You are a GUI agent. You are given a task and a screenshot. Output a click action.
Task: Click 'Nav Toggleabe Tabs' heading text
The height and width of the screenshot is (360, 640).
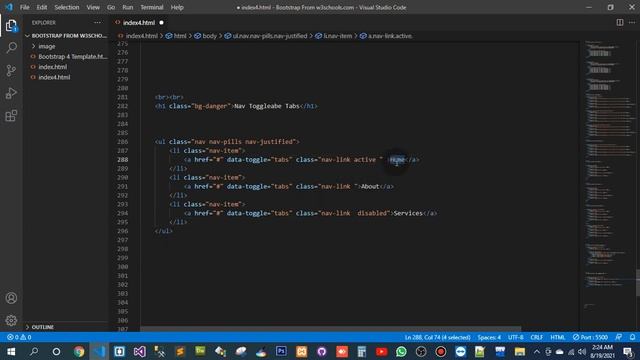coord(267,106)
